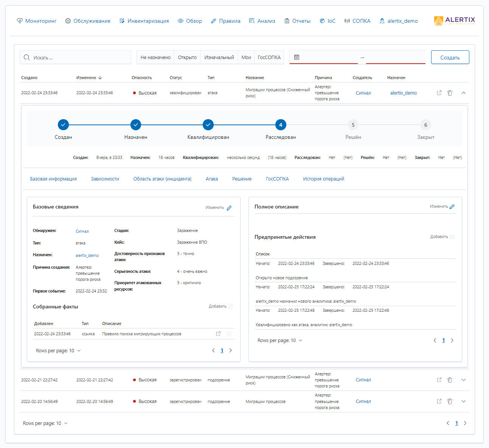The width and height of the screenshot is (489, 448).
Task: Expand incident row dated 2022-02-21
Action: click(x=464, y=380)
